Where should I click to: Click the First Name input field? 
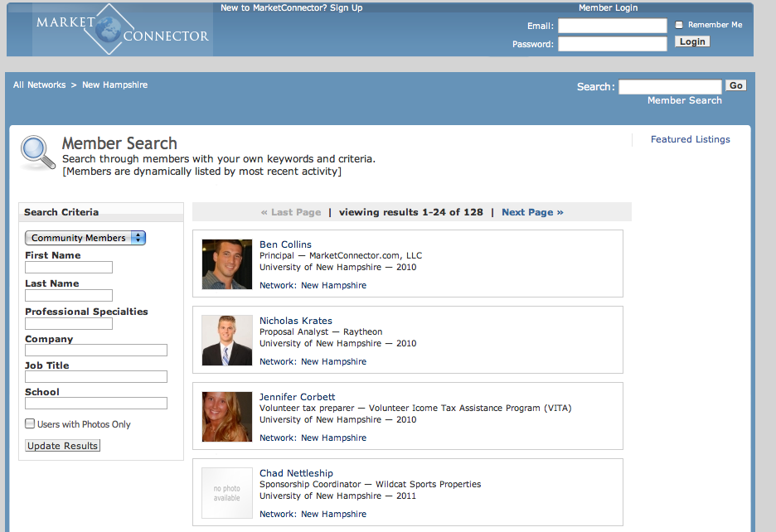click(x=69, y=268)
